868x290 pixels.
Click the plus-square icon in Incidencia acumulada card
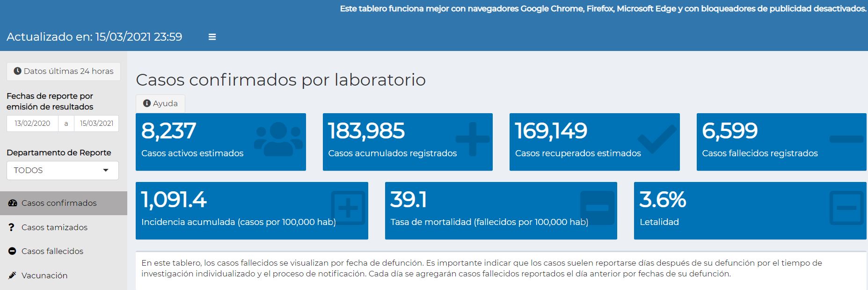348,208
